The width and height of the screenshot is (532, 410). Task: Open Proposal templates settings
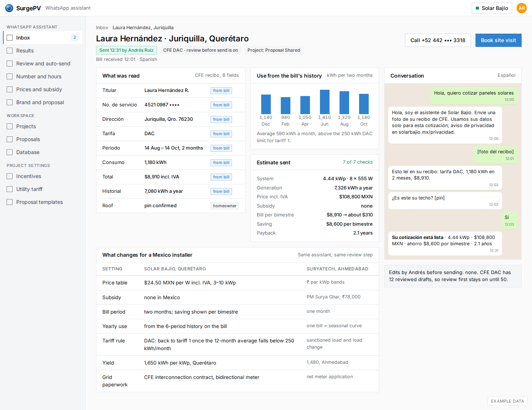pos(42,202)
